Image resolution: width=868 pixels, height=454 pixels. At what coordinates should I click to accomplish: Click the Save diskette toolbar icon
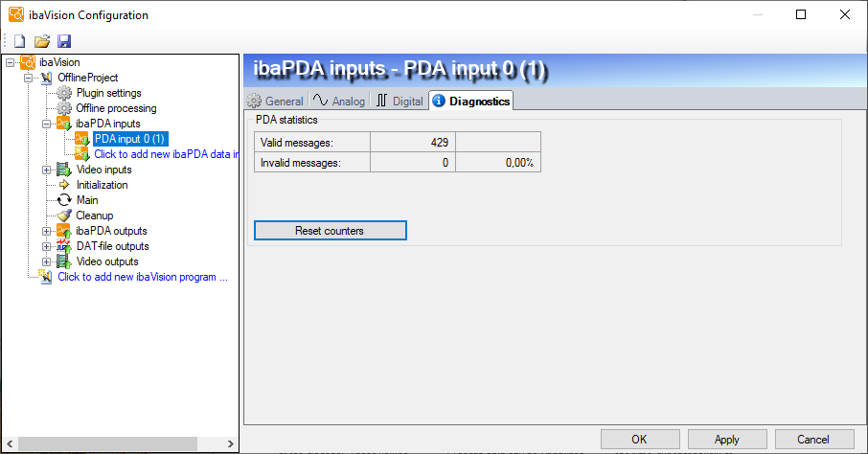coord(64,41)
